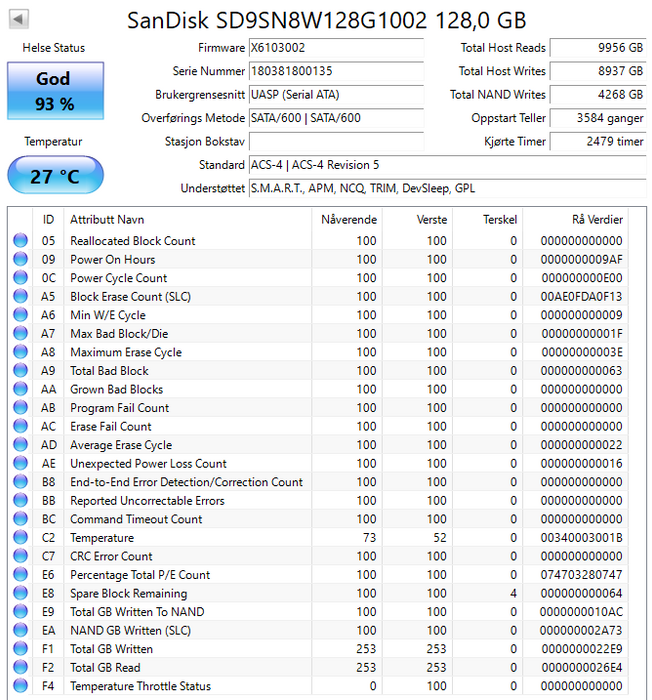Click status orb of CRC Error Count row

point(20,556)
